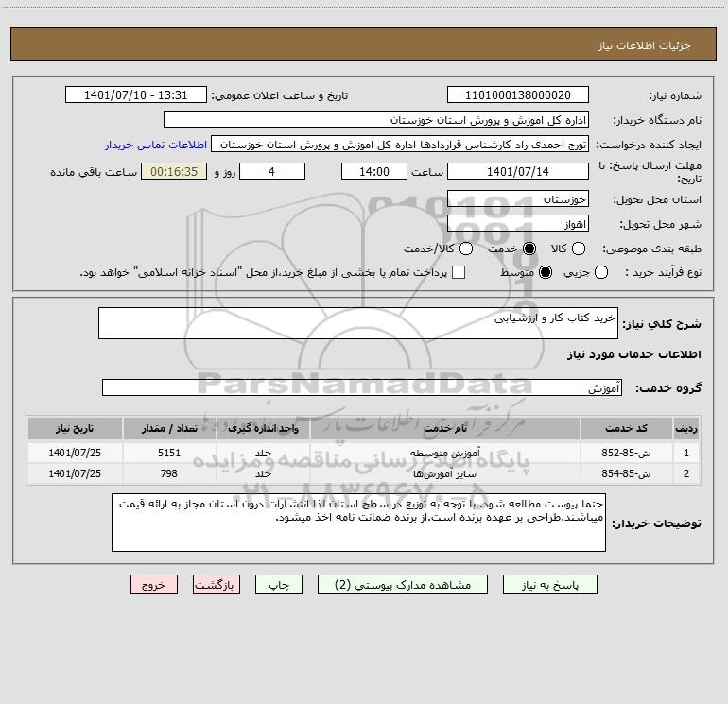The width and height of the screenshot is (728, 704).
Task: Click the delivery city field اهواز
Action: (x=518, y=224)
